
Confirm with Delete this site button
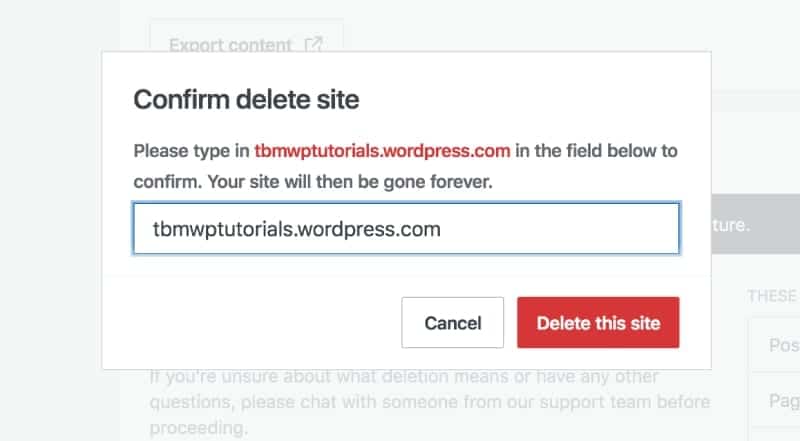click(x=598, y=323)
